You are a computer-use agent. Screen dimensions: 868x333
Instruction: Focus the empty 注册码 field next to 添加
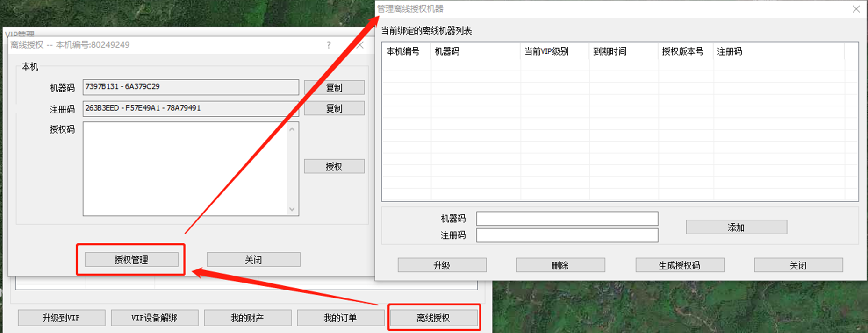click(x=567, y=235)
